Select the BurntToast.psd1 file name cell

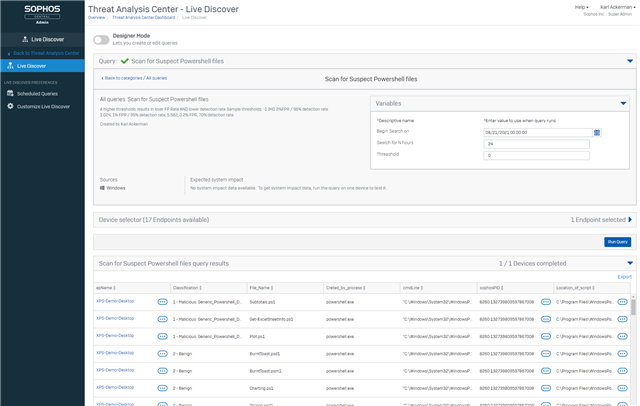264,354
